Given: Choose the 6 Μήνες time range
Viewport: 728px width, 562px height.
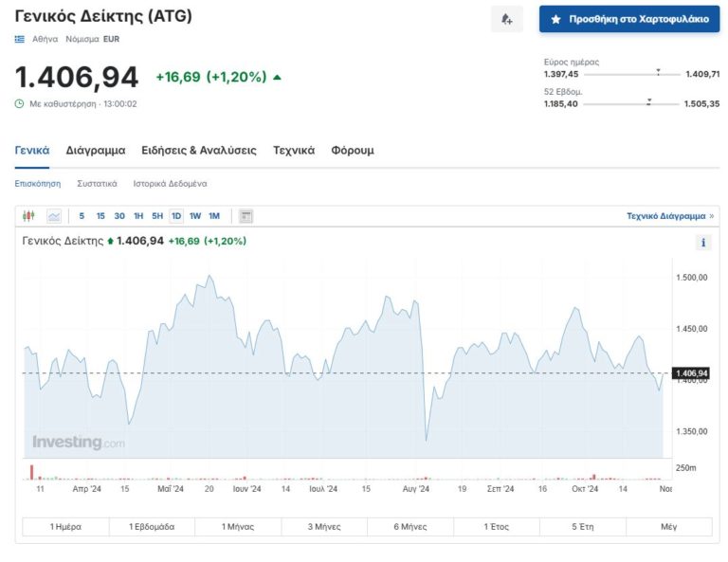Looking at the screenshot, I should coord(410,527).
